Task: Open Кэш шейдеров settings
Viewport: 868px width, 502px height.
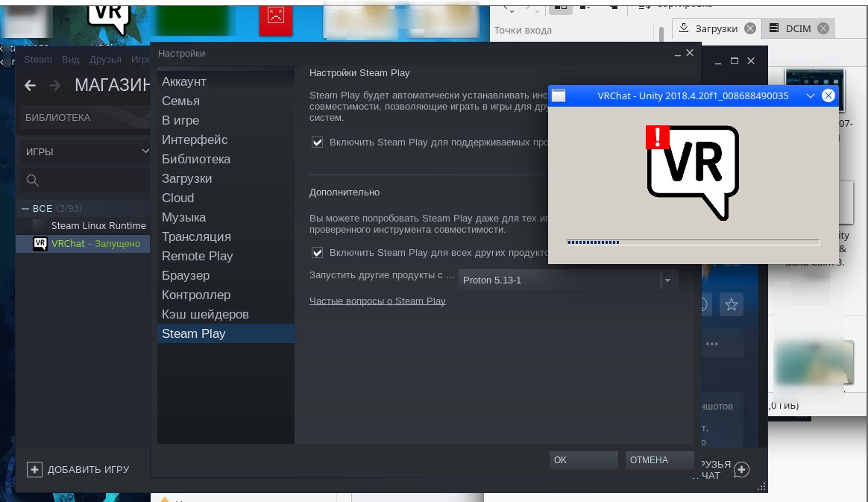Action: (x=225, y=314)
